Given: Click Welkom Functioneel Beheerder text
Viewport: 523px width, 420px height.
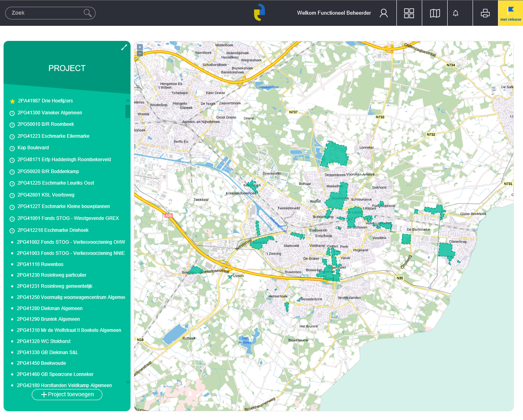Looking at the screenshot, I should point(334,13).
